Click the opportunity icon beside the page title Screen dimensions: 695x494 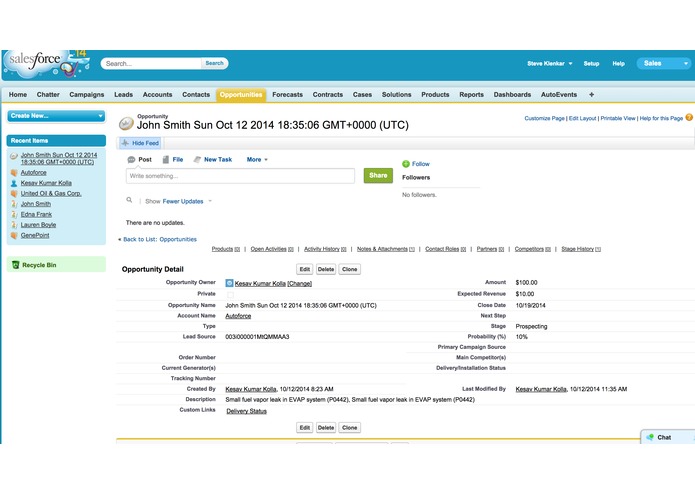[x=126, y=124]
